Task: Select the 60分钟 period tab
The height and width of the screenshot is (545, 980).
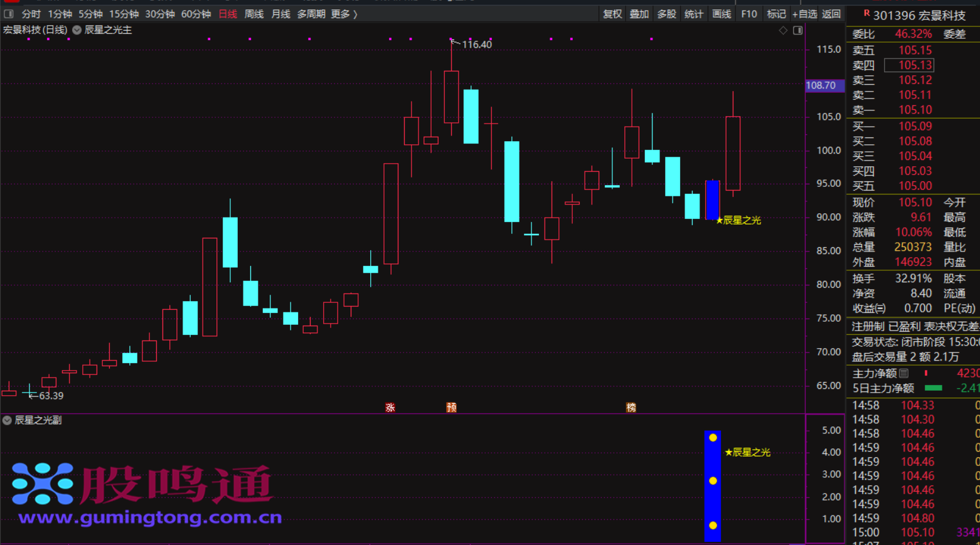Action: (196, 14)
